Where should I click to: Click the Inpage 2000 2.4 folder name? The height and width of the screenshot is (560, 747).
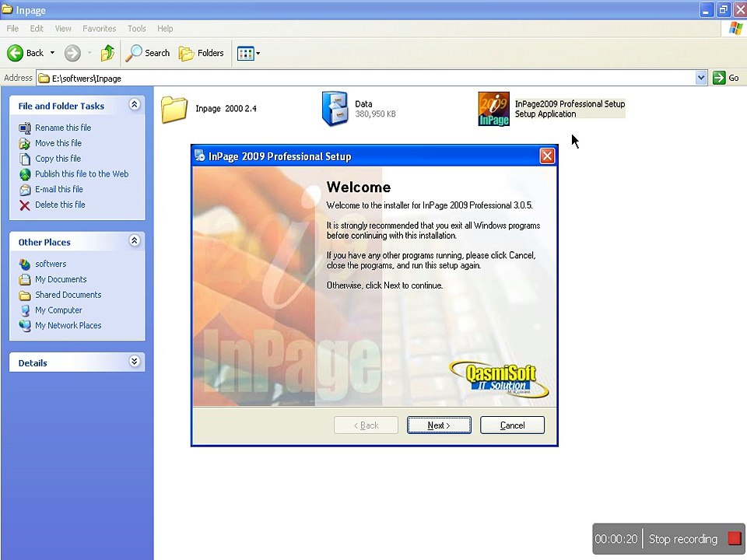pyautogui.click(x=226, y=109)
